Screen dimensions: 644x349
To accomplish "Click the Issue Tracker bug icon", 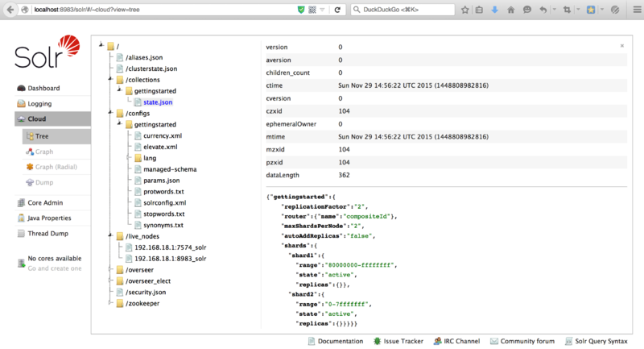I will 378,341.
